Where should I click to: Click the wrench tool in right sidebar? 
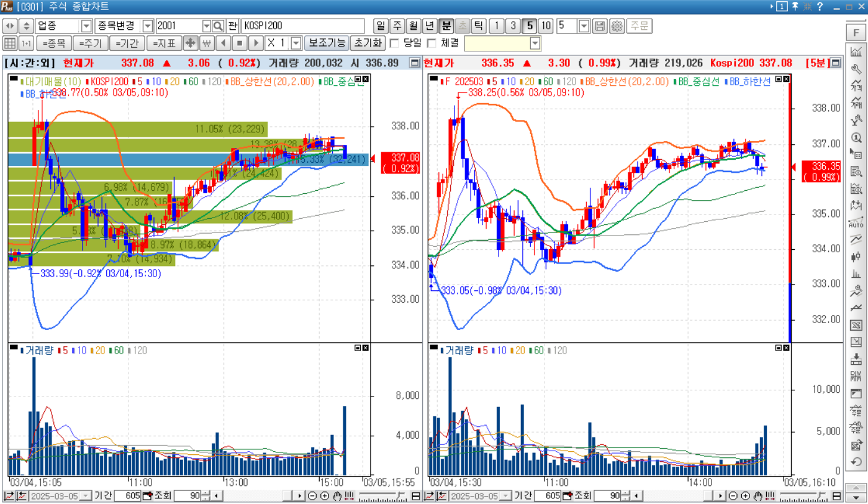point(856,69)
